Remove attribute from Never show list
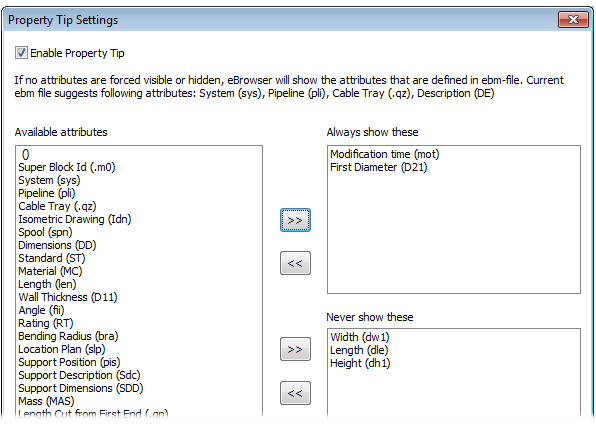 [295, 393]
